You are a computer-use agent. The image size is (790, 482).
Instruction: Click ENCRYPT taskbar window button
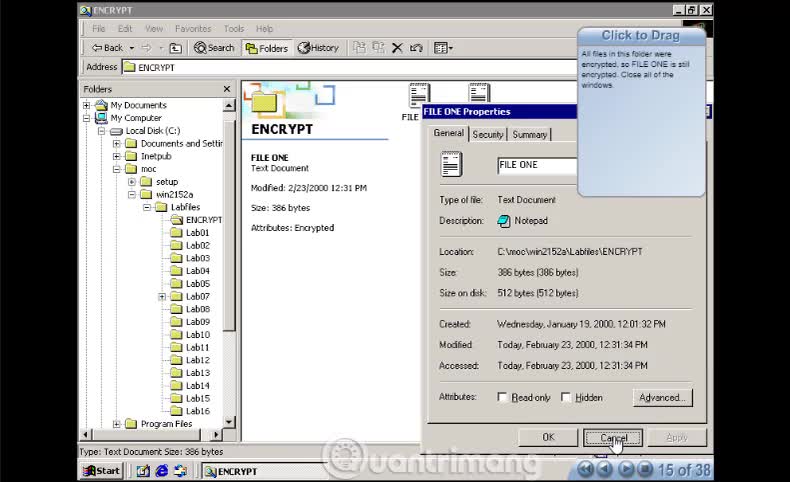262,471
